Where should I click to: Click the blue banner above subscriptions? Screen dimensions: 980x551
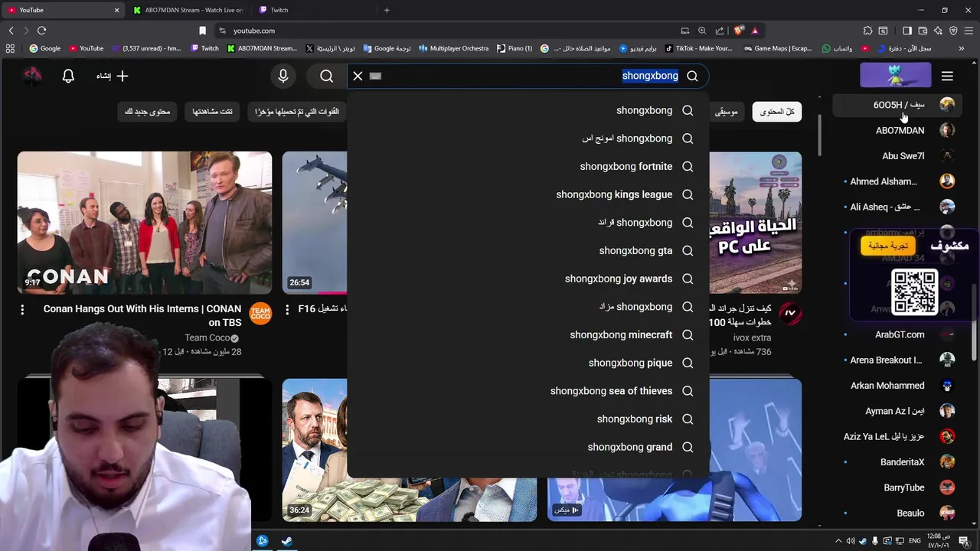click(896, 75)
